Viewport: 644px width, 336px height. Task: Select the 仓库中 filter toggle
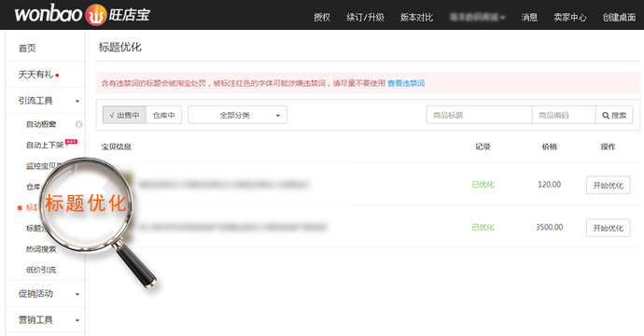click(164, 115)
